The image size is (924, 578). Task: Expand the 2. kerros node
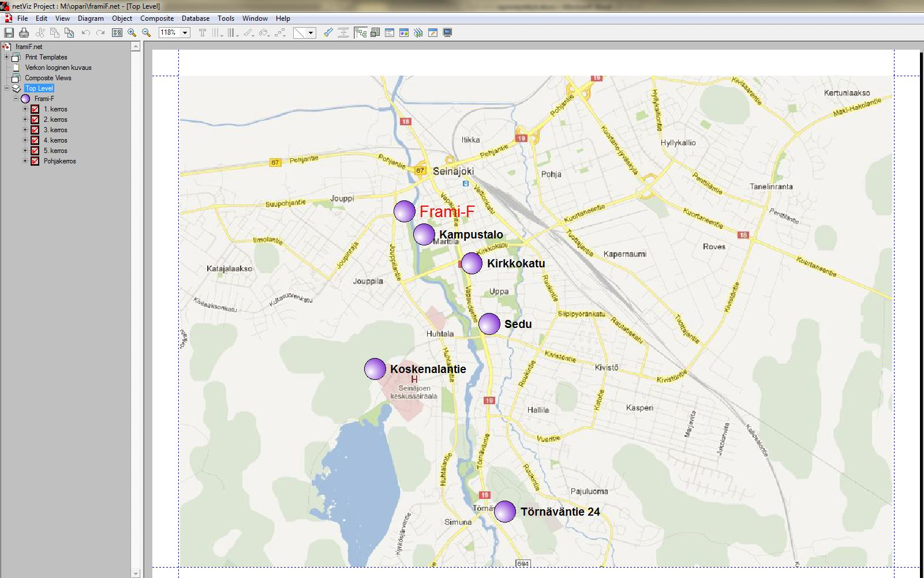[25, 120]
